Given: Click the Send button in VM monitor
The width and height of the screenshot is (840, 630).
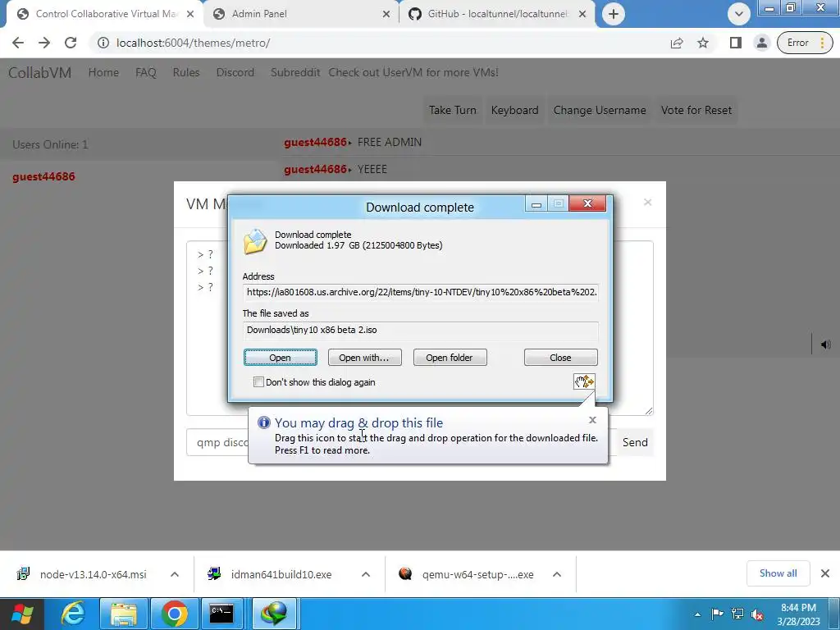Looking at the screenshot, I should (635, 442).
